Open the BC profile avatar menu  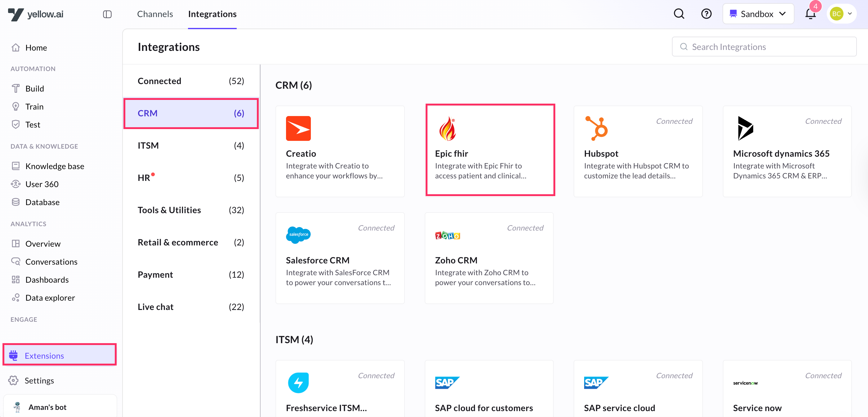841,14
